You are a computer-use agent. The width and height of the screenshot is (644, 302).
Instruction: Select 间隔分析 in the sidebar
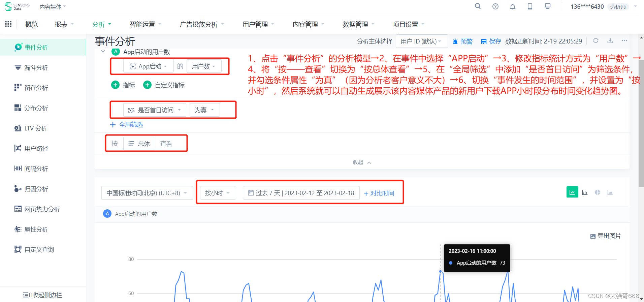[43, 169]
